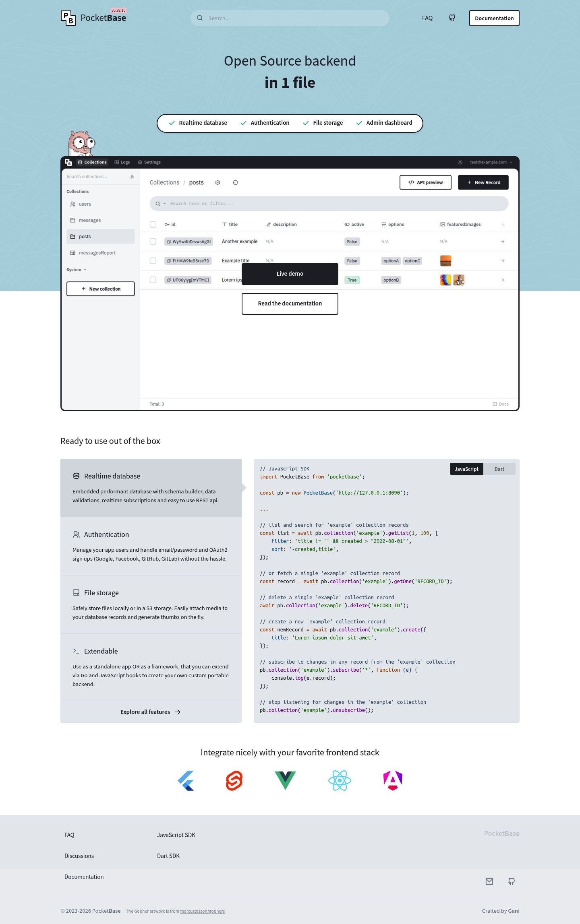Image resolution: width=580 pixels, height=924 pixels.
Task: Click the footer GitHub icon
Action: pos(512,881)
